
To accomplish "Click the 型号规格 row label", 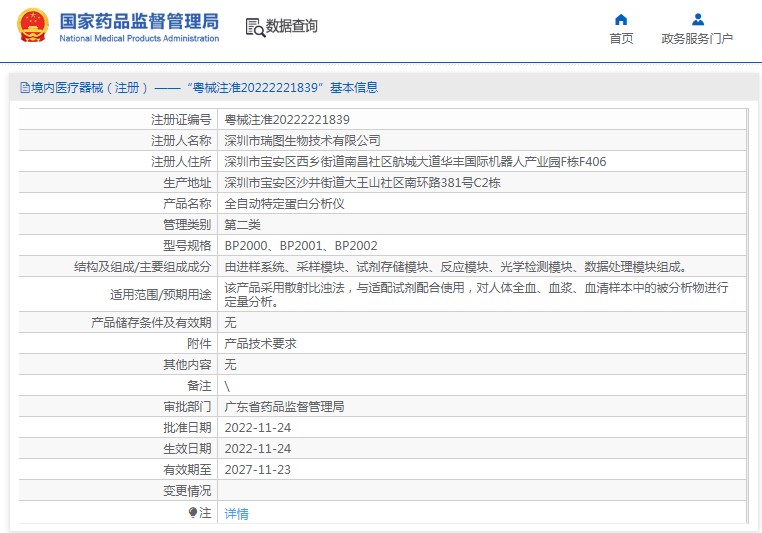I will 187,246.
